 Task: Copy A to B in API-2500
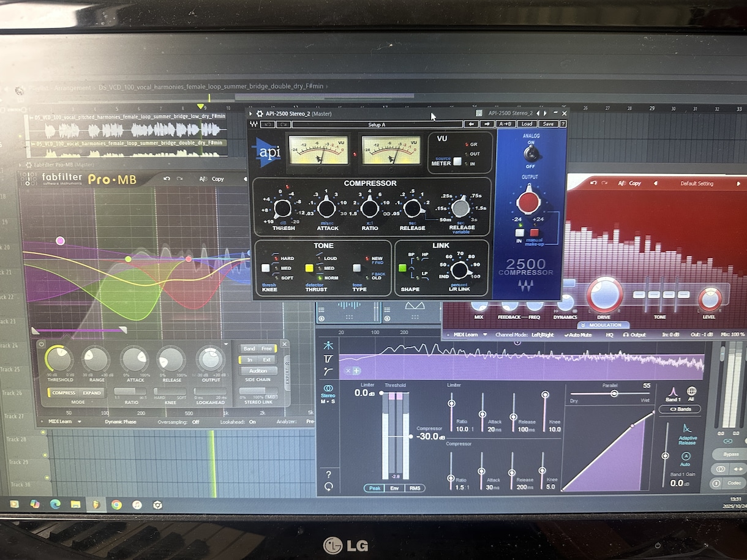pos(506,124)
